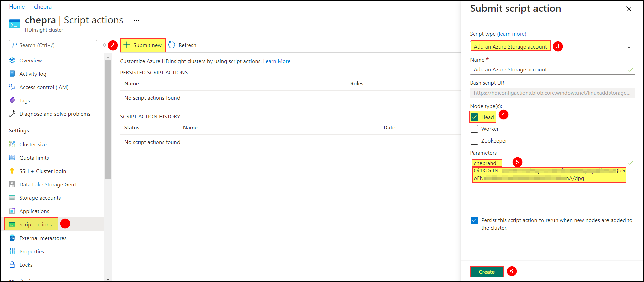
Task: Select SSH + Cluster login text
Action: 43,171
